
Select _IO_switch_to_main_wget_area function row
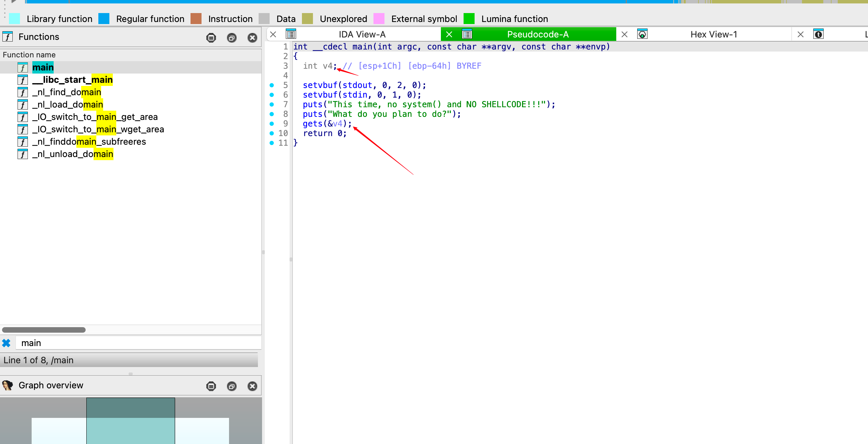[131, 129]
